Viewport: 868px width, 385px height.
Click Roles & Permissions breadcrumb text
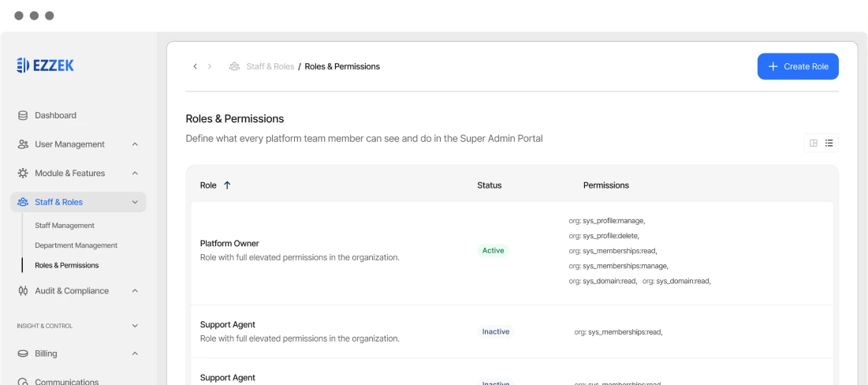[342, 66]
